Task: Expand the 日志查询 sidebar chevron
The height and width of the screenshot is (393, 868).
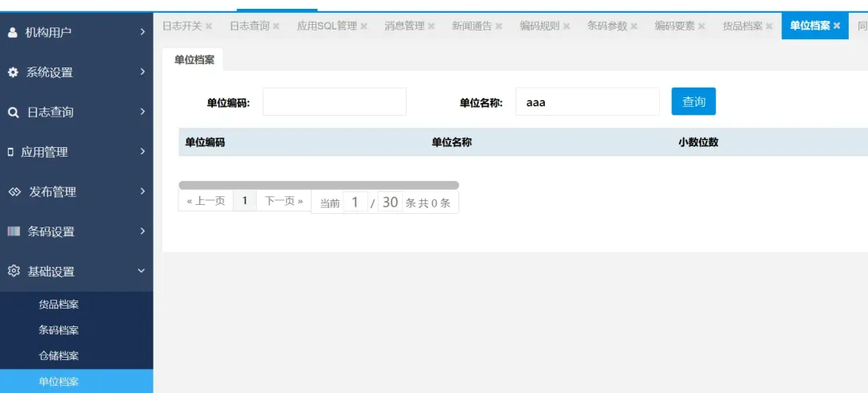Action: point(142,112)
